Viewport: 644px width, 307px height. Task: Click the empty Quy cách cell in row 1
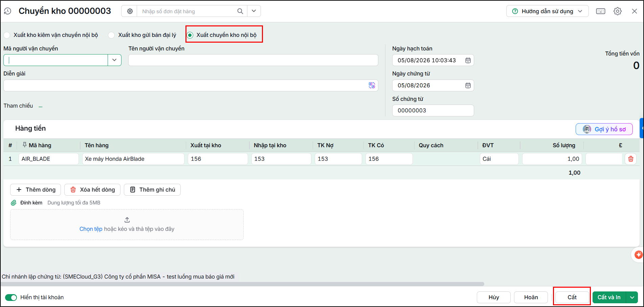[446, 159]
